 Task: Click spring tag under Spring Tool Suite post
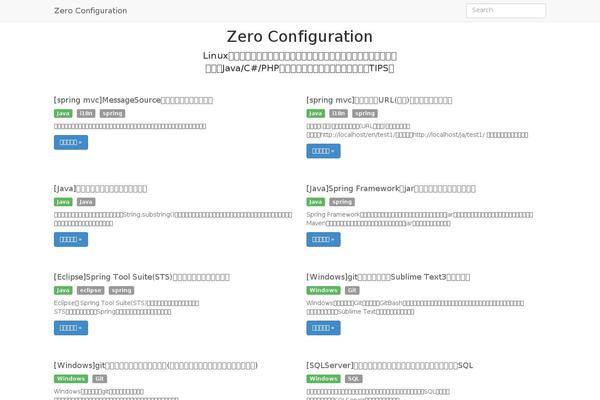click(x=122, y=291)
